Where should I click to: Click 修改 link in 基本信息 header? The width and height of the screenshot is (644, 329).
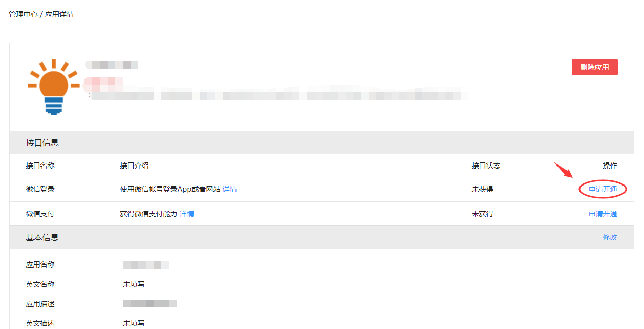[x=610, y=237]
